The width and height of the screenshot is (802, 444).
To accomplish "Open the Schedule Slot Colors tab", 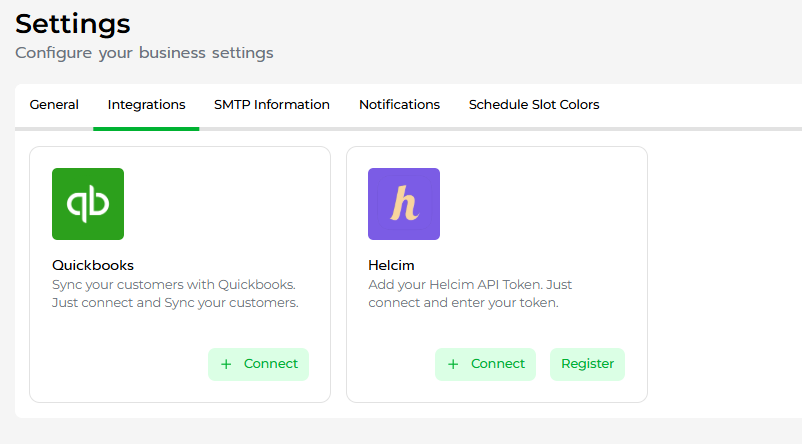I will [x=534, y=105].
